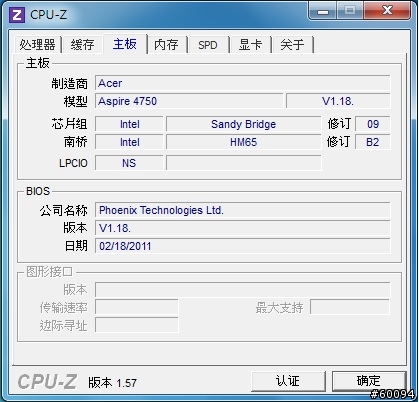Click the CPU-Z window title text
Screen dimensions: 419x402
tap(48, 15)
